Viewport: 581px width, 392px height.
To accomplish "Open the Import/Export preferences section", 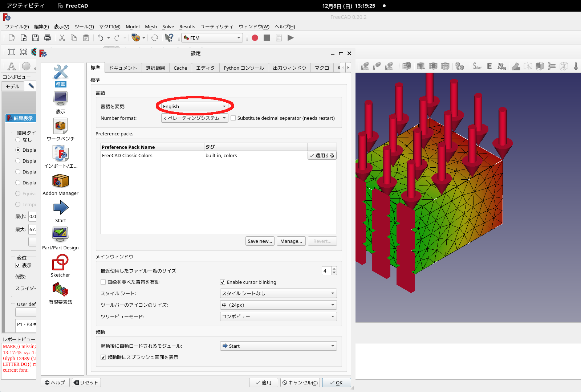I will (x=61, y=158).
